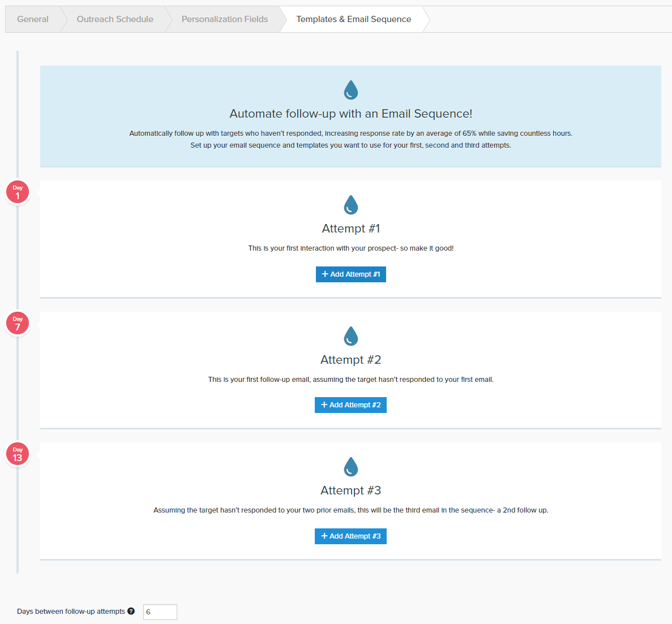Go to the Personalization Fields step
The height and width of the screenshot is (624, 672).
pos(224,19)
